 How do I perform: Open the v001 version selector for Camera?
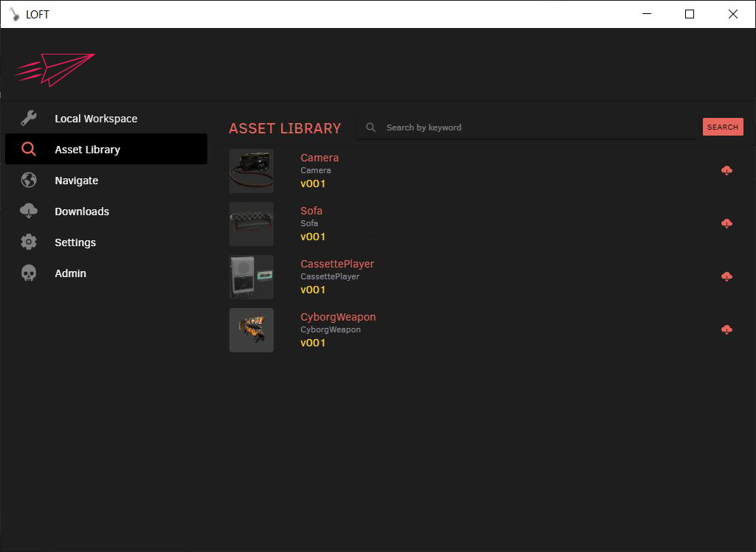pyautogui.click(x=313, y=183)
